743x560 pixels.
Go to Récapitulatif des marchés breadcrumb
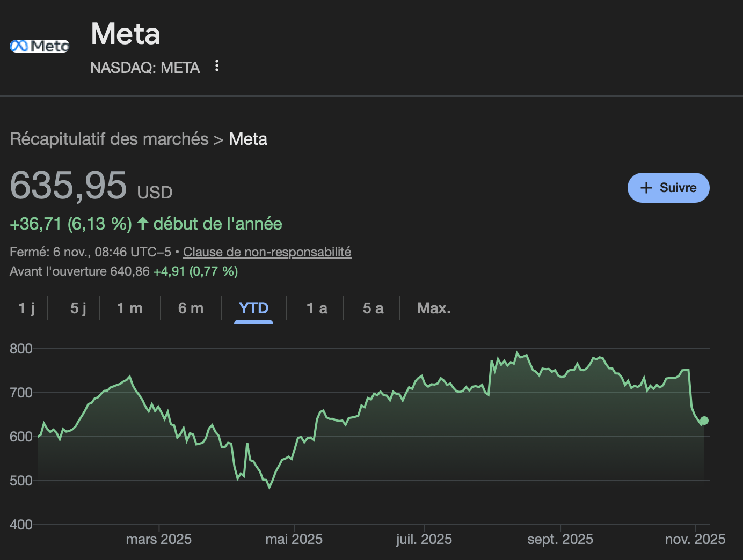point(109,139)
